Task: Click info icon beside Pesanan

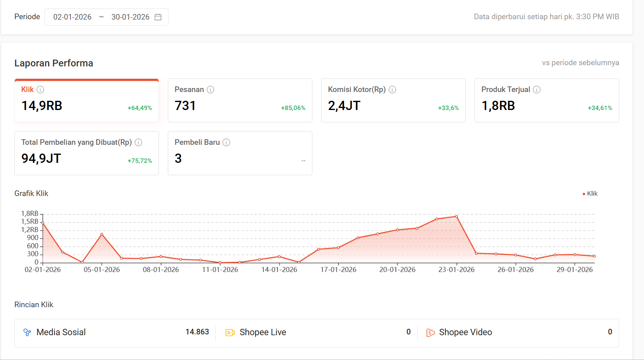Action: pos(210,90)
